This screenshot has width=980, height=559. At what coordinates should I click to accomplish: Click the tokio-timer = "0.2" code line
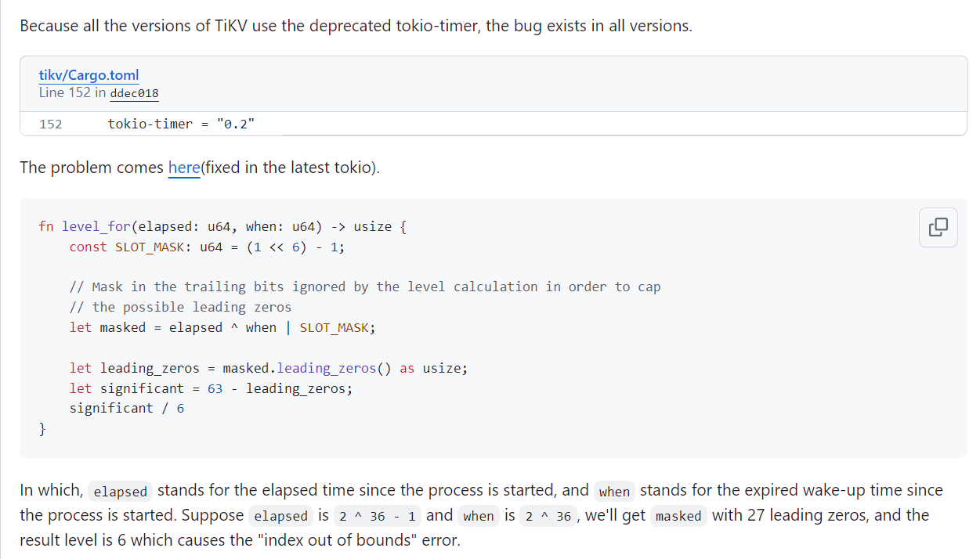[181, 124]
